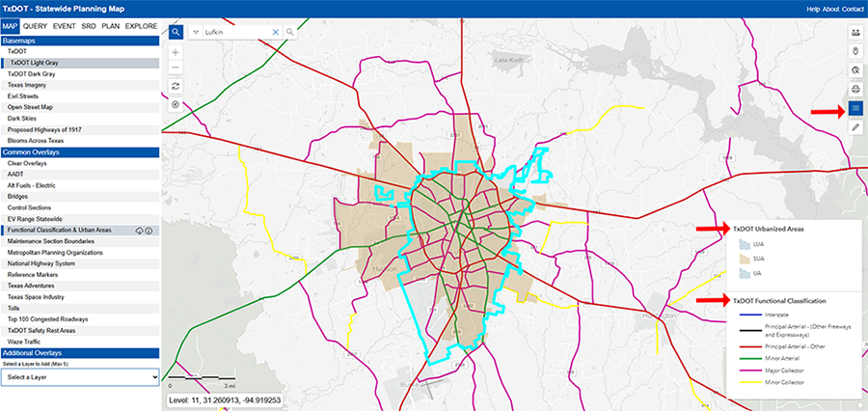Click the LUA swatch in legend
Viewport: 868px width, 411px height.
click(745, 244)
